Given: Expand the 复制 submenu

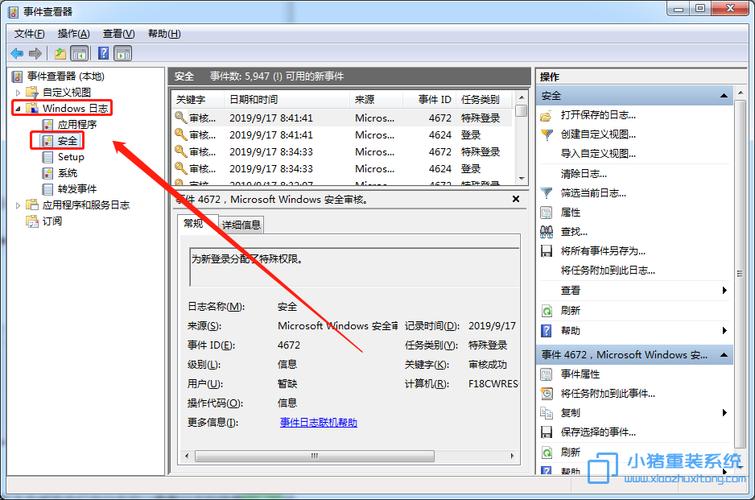Looking at the screenshot, I should (724, 413).
